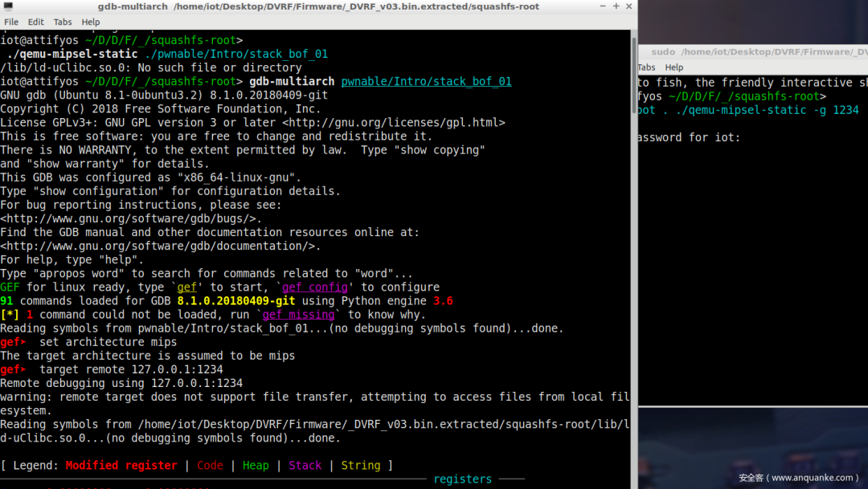Image resolution: width=868 pixels, height=489 pixels.
Task: Click the sudo terminal window title bar
Action: point(753,51)
